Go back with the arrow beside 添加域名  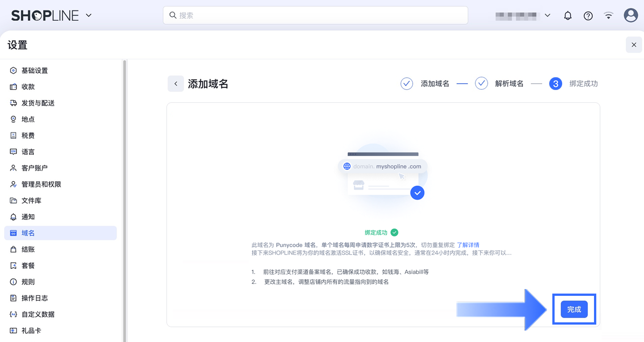click(176, 84)
